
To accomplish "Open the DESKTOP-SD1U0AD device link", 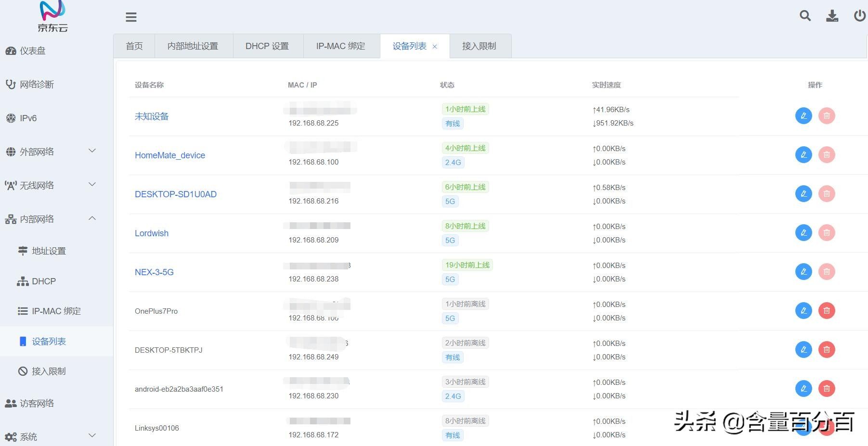I will coord(176,194).
